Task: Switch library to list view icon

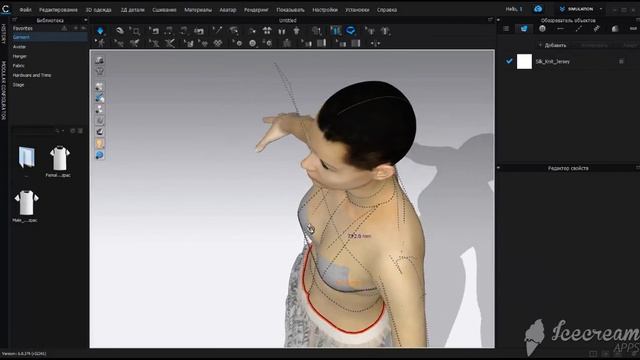Action: 80,131
